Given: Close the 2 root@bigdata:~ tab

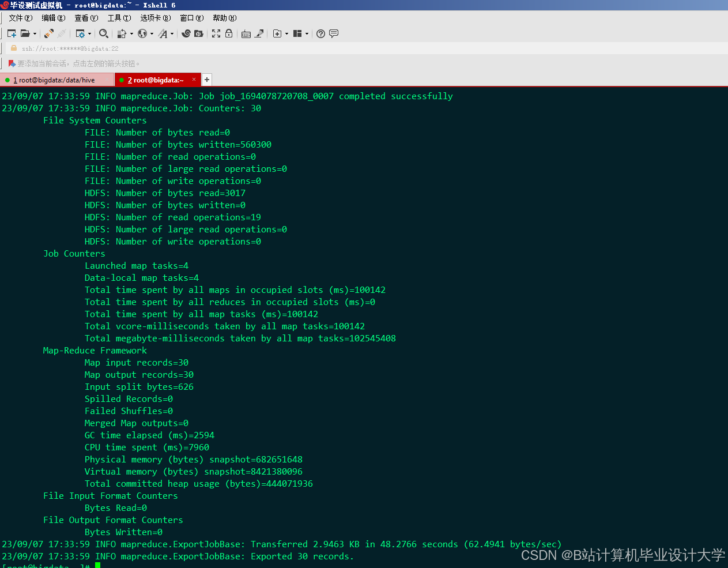Looking at the screenshot, I should pyautogui.click(x=194, y=79).
